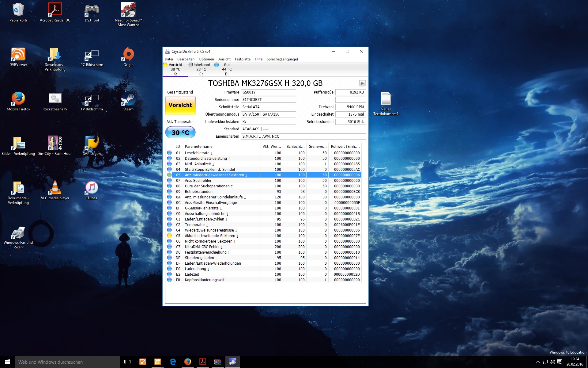Open CrystalDiskInfo taskbar icon
Screen dimensions: 588x368
tap(232, 362)
